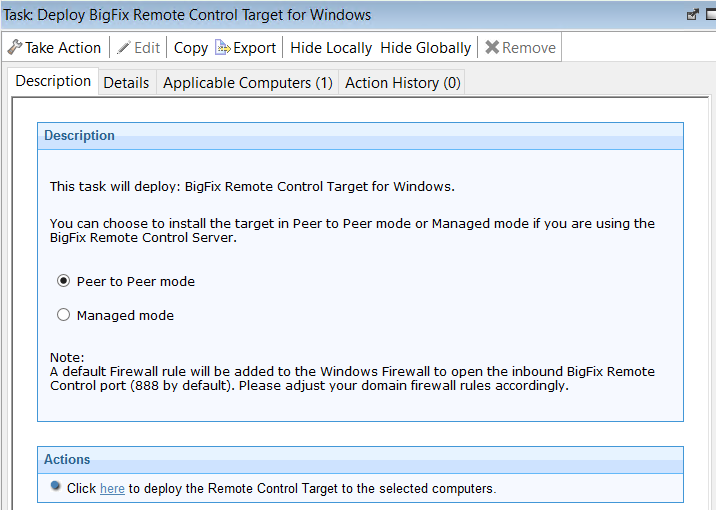716x510 pixels.
Task: Click the Remove X icon
Action: click(492, 47)
